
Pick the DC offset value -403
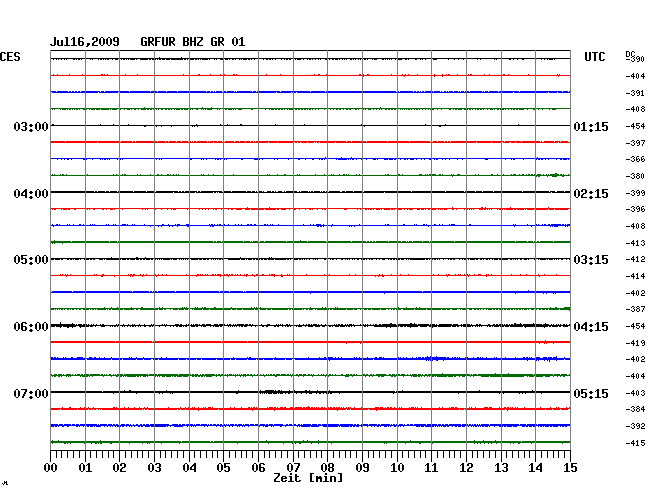[x=635, y=393]
